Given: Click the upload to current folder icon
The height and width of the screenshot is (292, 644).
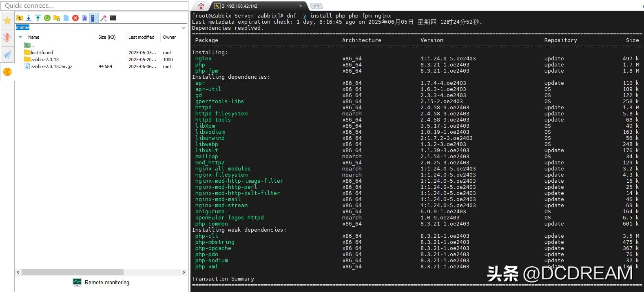Looking at the screenshot, I should click(38, 18).
